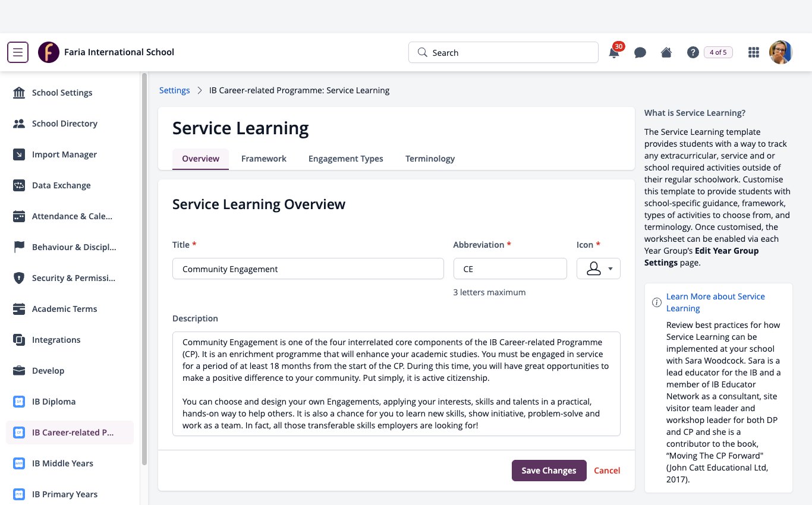Open the Engagement Types tab

pos(346,159)
